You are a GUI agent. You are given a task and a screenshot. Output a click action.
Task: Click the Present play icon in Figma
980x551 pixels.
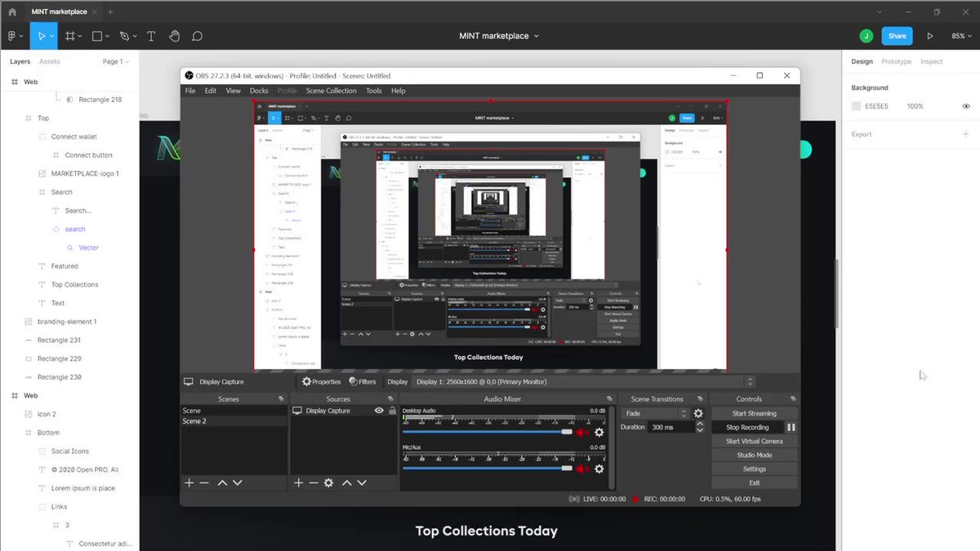930,36
